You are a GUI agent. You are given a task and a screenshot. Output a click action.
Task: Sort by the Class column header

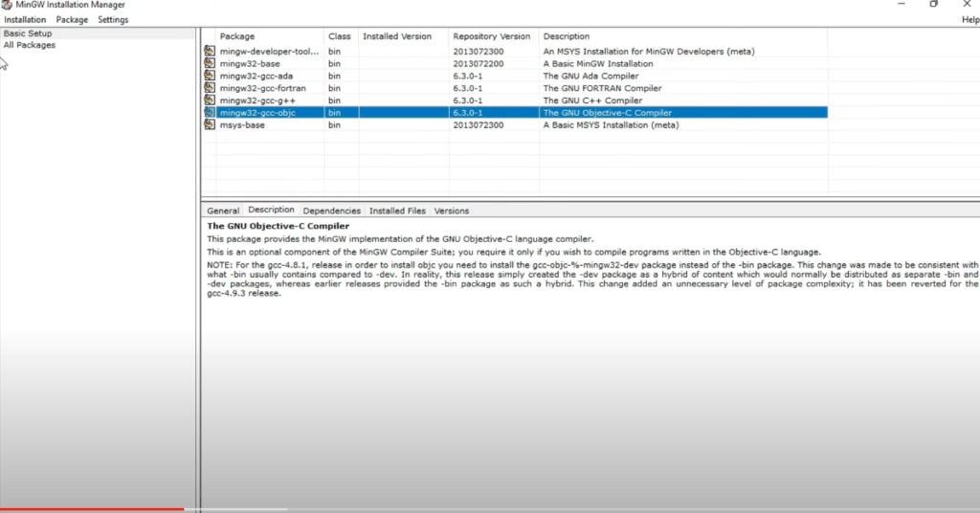(x=342, y=36)
